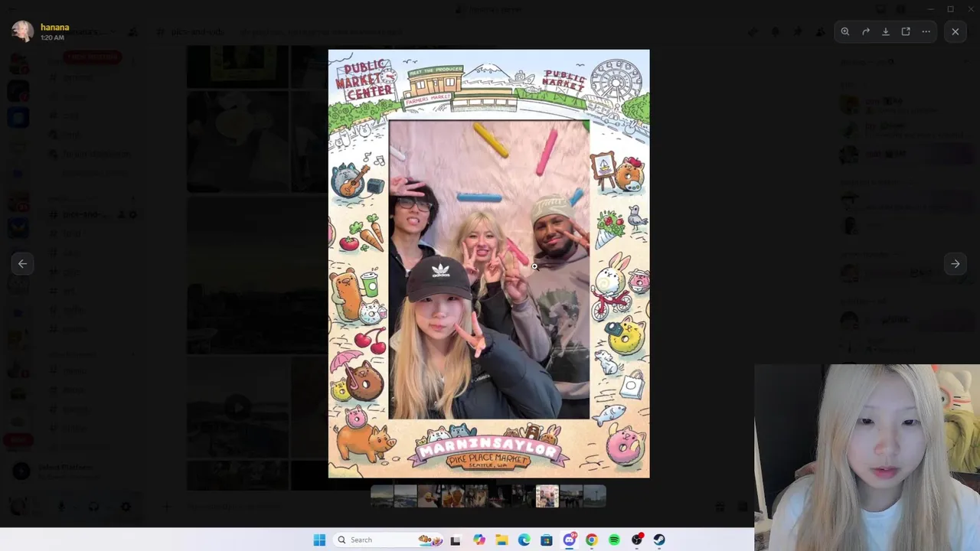Screen dimensions: 980x551
Task: Open the Windows Start menu
Action: (319, 540)
